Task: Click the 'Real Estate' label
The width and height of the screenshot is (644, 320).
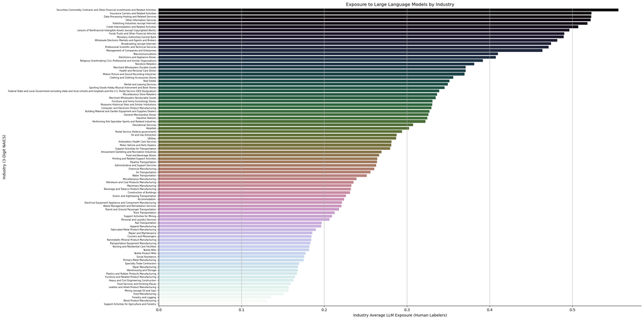Action: point(149,81)
